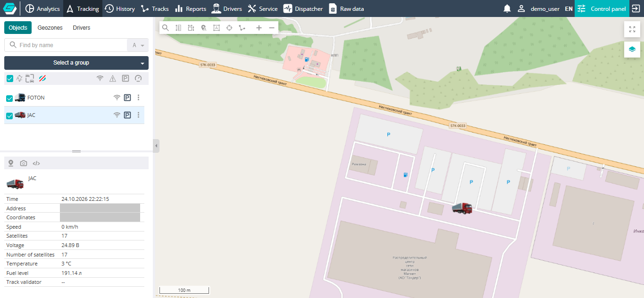Select the text label frame tool

pyautogui.click(x=217, y=28)
